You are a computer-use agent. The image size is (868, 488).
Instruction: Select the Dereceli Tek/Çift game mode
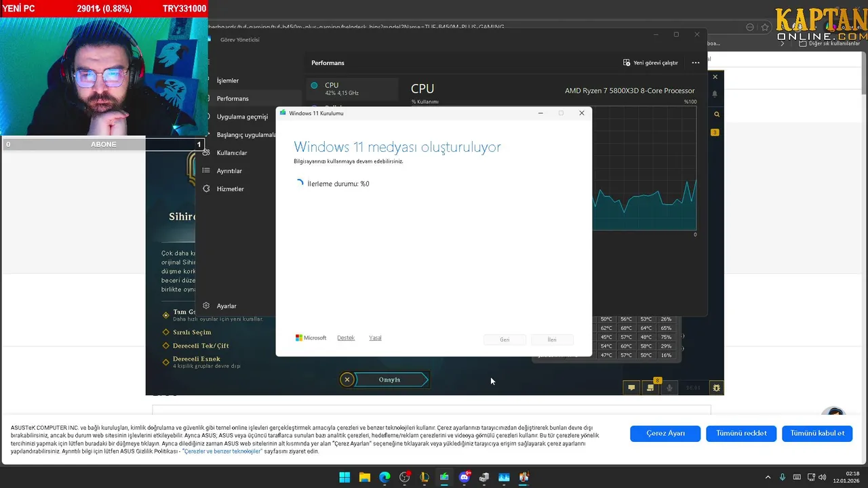(201, 346)
